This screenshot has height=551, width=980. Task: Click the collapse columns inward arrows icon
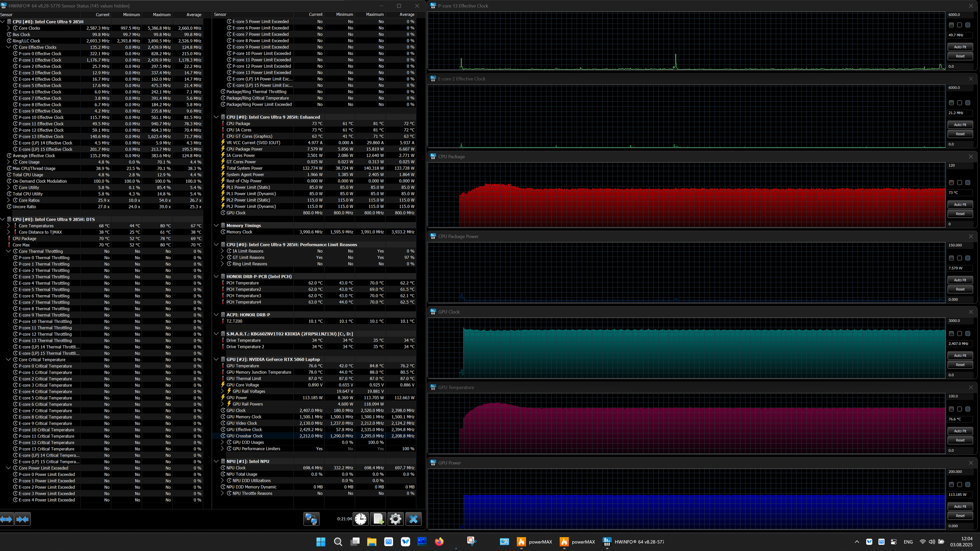pyautogui.click(x=23, y=519)
